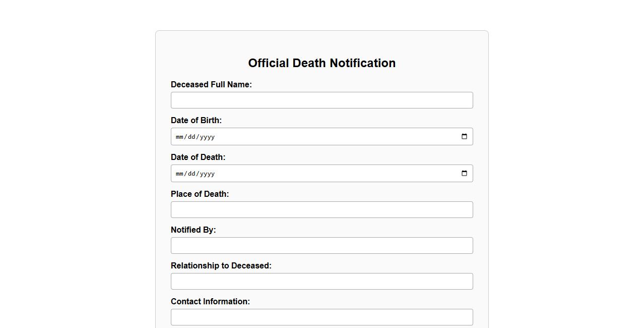This screenshot has height=328, width=644.
Task: Select the day segment in Date of Death
Action: (x=192, y=174)
